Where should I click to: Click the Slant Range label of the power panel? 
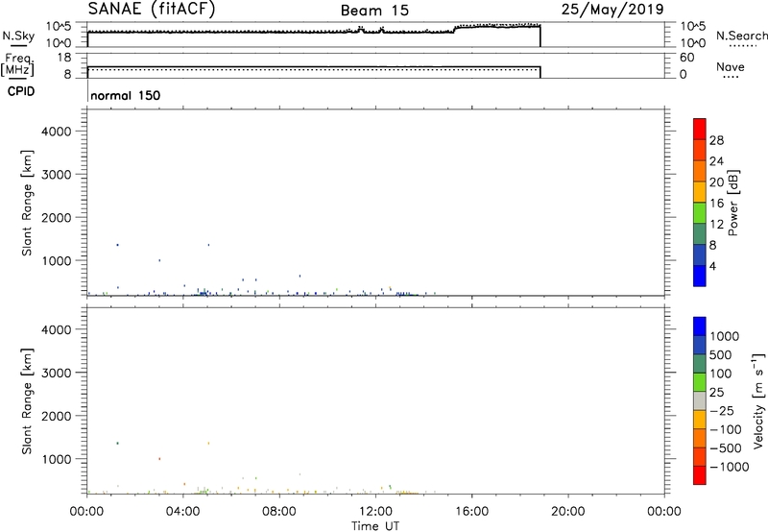[27, 203]
